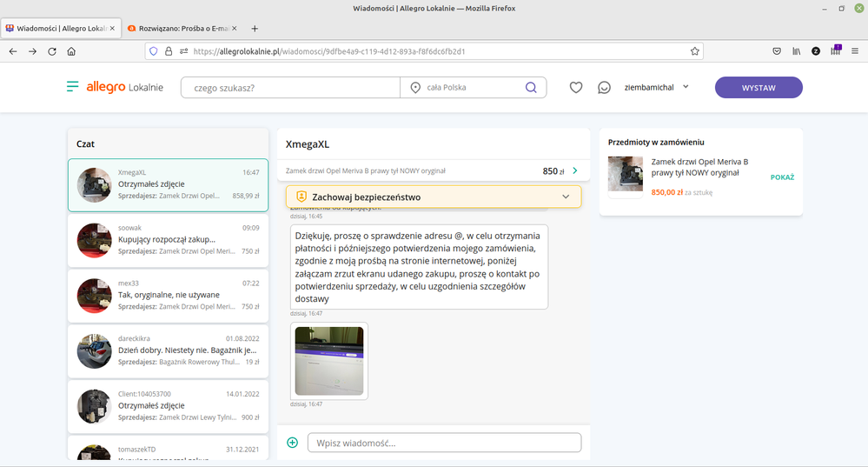Viewport: 868px width, 467px height.
Task: Open favorites heart icon
Action: pyautogui.click(x=576, y=88)
